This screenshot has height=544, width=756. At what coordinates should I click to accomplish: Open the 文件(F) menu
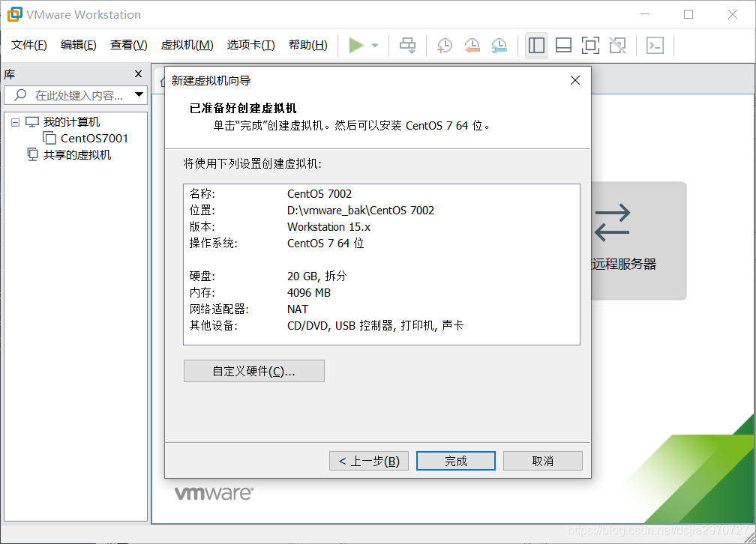tap(29, 45)
